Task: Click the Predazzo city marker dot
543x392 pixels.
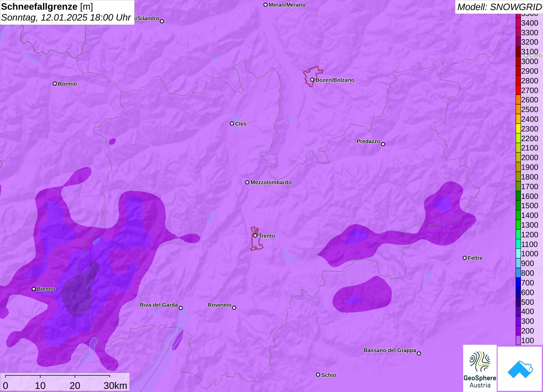Action: 383,144
